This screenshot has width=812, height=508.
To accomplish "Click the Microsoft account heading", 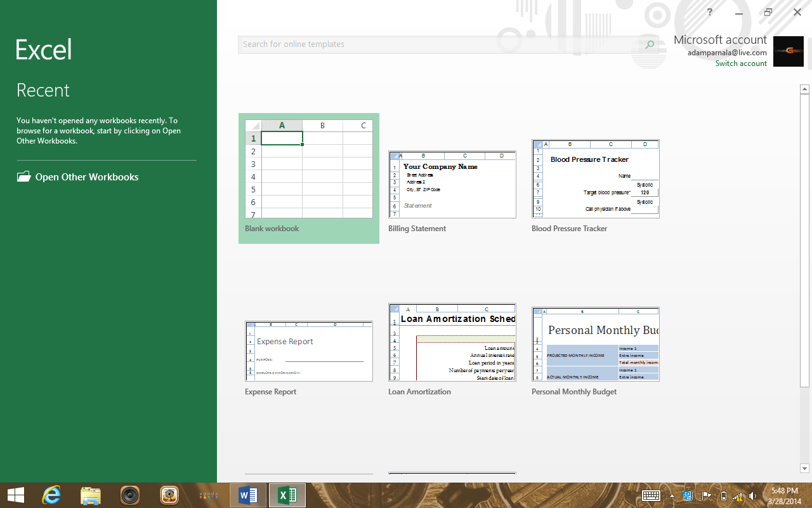I will click(x=720, y=39).
